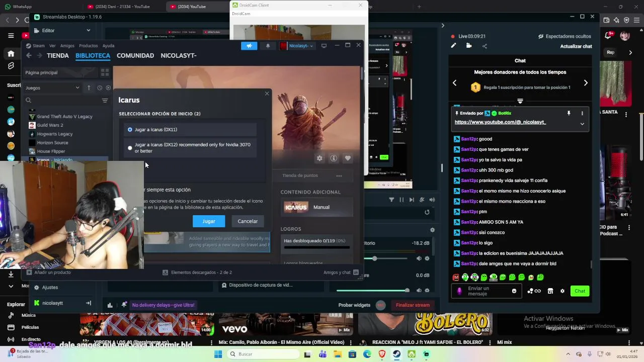Screen dimensions: 644x362
Task: Open the mixer panel settings gear
Action: coord(432,230)
